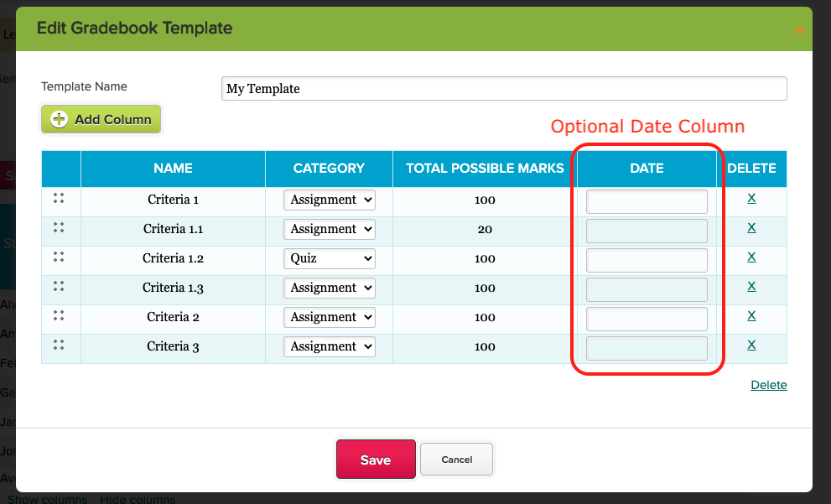Save the gradebook template
The width and height of the screenshot is (831, 504).
pyautogui.click(x=376, y=459)
